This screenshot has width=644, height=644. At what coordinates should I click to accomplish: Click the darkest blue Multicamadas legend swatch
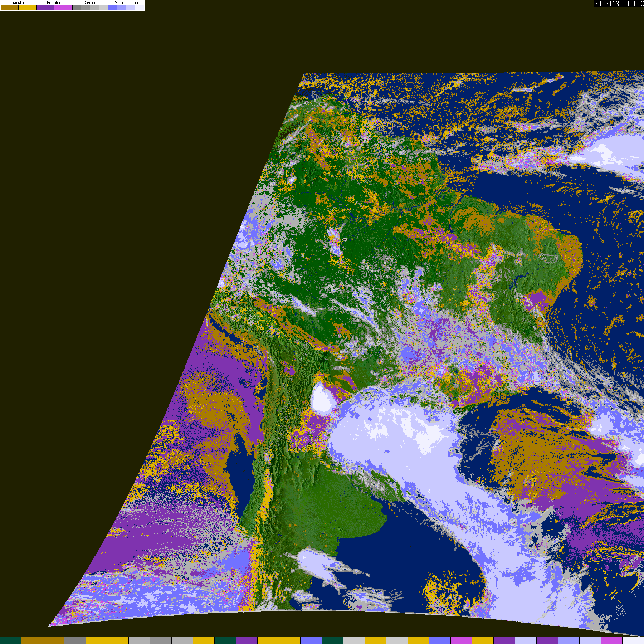click(113, 7)
